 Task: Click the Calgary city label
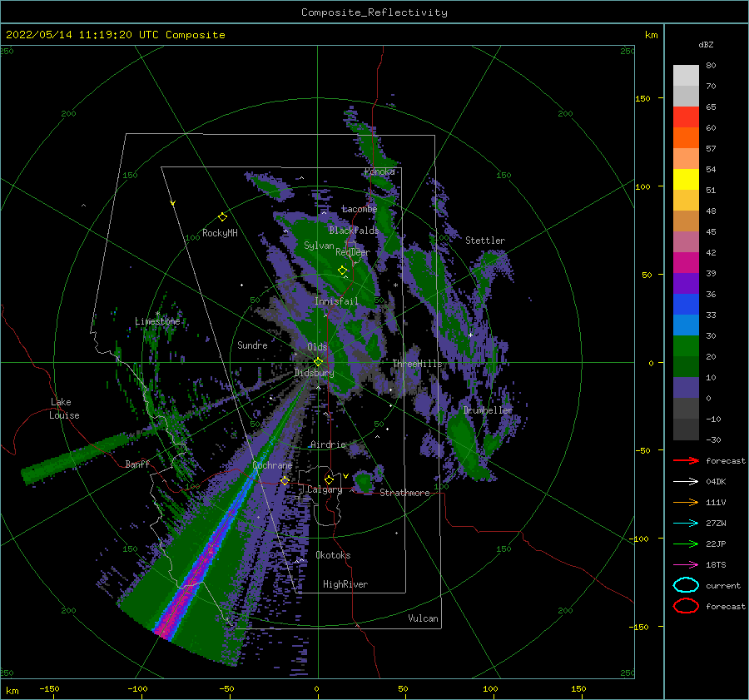pos(325,489)
